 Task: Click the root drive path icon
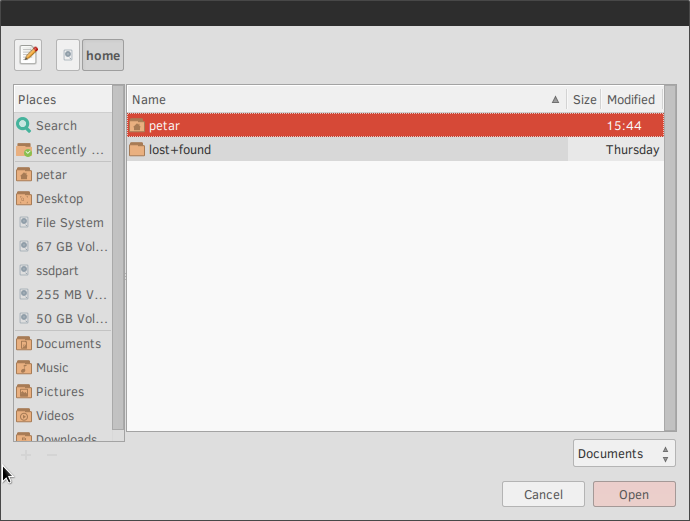[x=68, y=55]
